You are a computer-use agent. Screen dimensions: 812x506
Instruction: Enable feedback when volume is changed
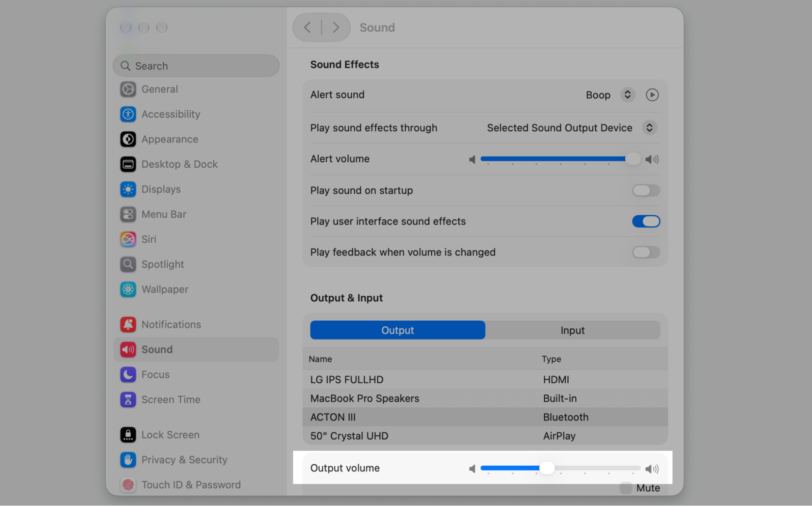646,252
